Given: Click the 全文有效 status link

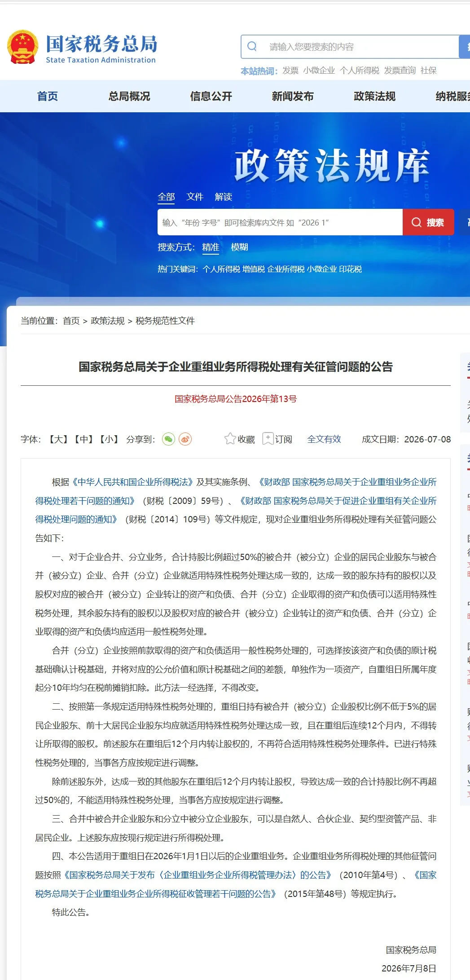Looking at the screenshot, I should [324, 439].
